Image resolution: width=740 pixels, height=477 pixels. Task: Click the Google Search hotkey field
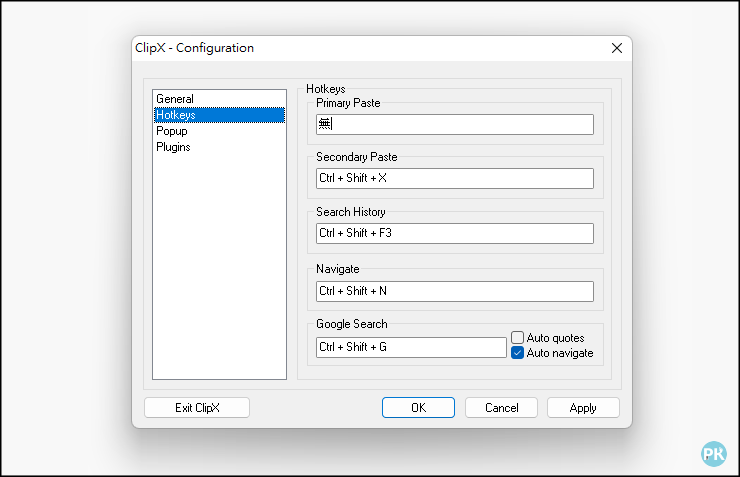click(x=411, y=347)
